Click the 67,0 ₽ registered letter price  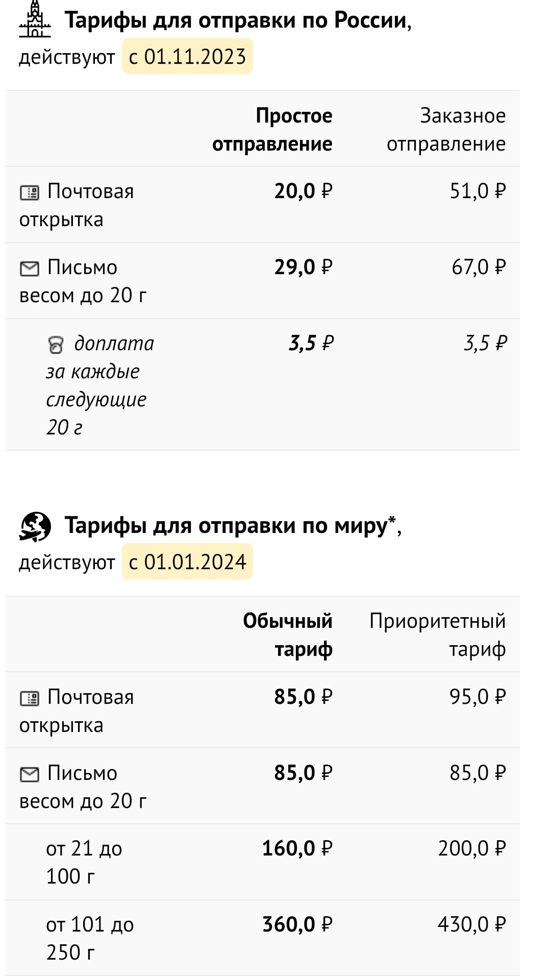(x=479, y=267)
